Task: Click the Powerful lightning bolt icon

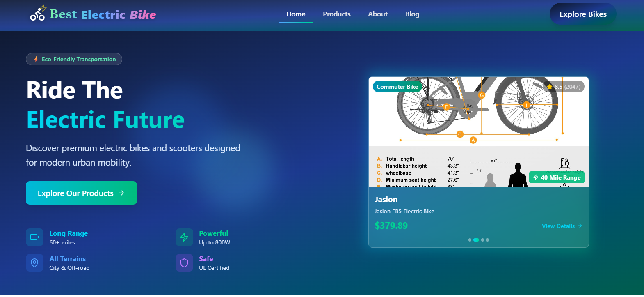Action: pyautogui.click(x=184, y=237)
